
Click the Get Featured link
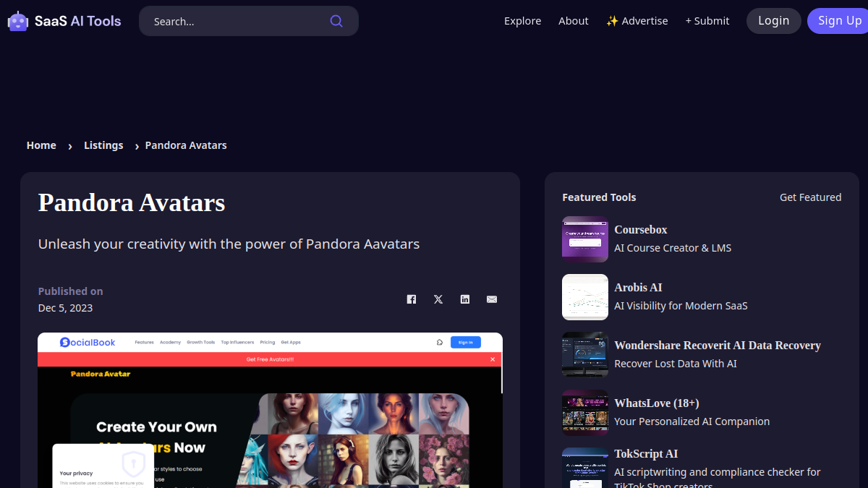[x=811, y=197]
